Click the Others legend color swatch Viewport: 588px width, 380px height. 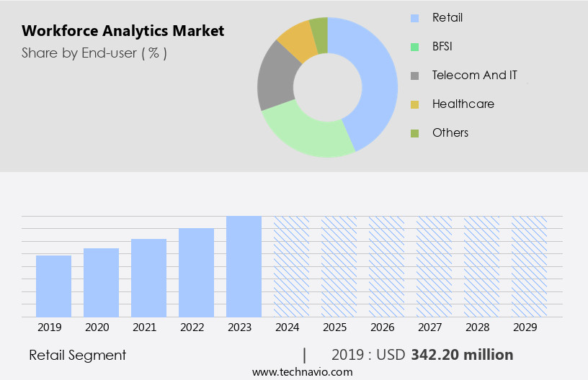click(x=414, y=133)
